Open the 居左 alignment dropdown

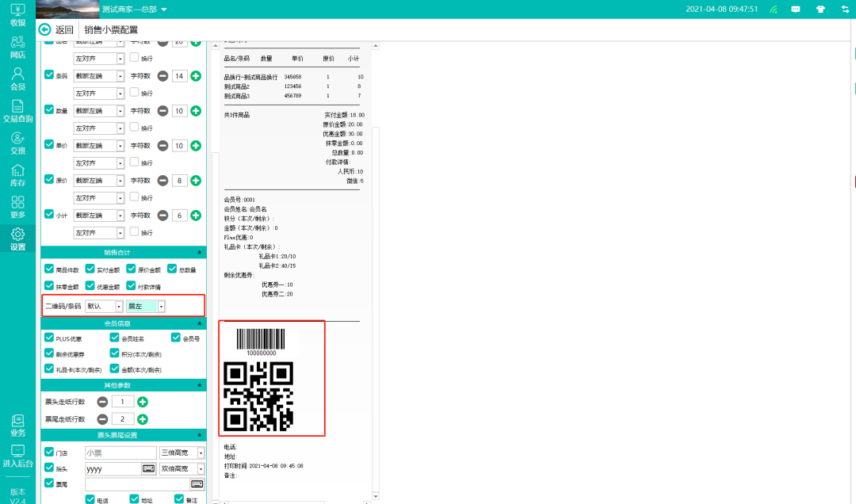tap(161, 306)
